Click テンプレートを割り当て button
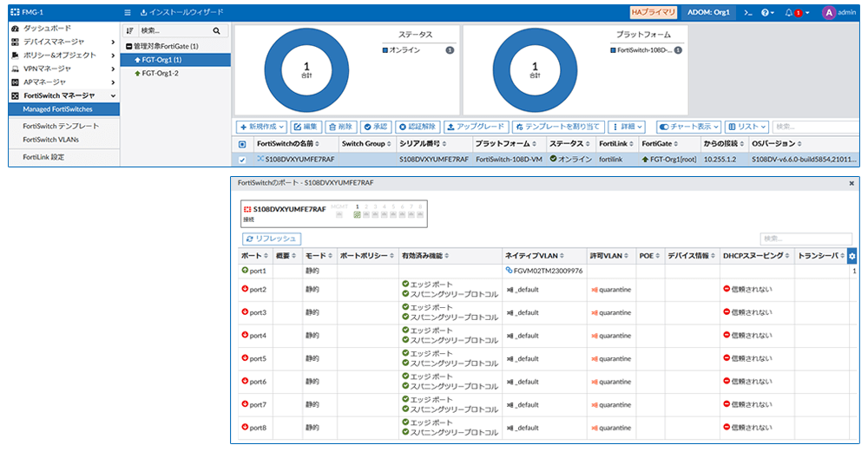The width and height of the screenshot is (868, 458). (x=558, y=127)
